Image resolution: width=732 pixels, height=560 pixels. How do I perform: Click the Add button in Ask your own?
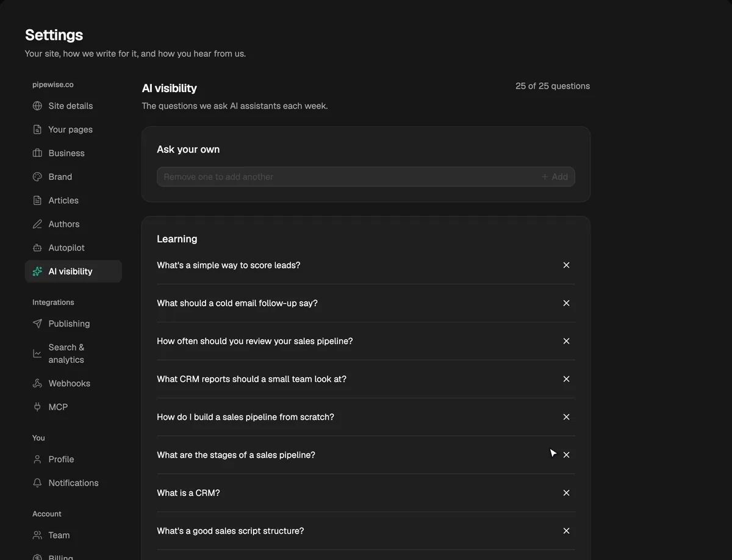point(554,177)
